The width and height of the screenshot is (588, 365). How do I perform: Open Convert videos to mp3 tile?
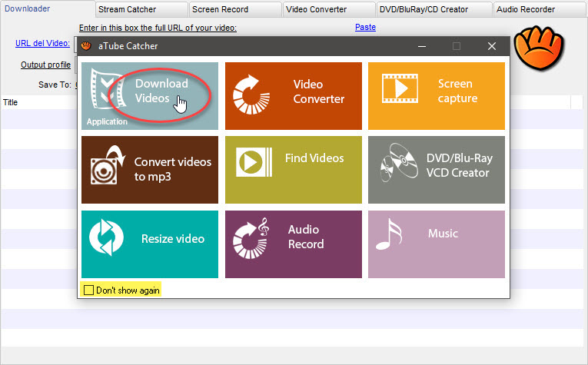(150, 170)
